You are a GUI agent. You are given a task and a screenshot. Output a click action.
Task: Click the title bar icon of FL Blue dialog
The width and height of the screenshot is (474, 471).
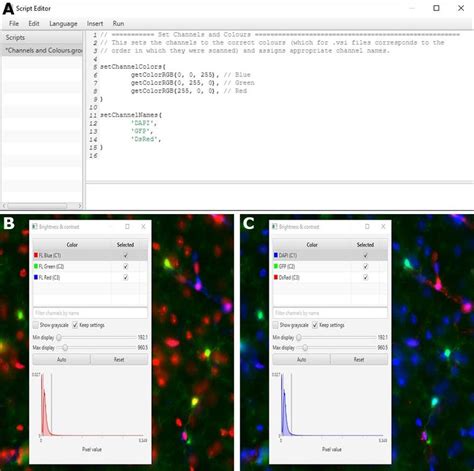pos(35,227)
